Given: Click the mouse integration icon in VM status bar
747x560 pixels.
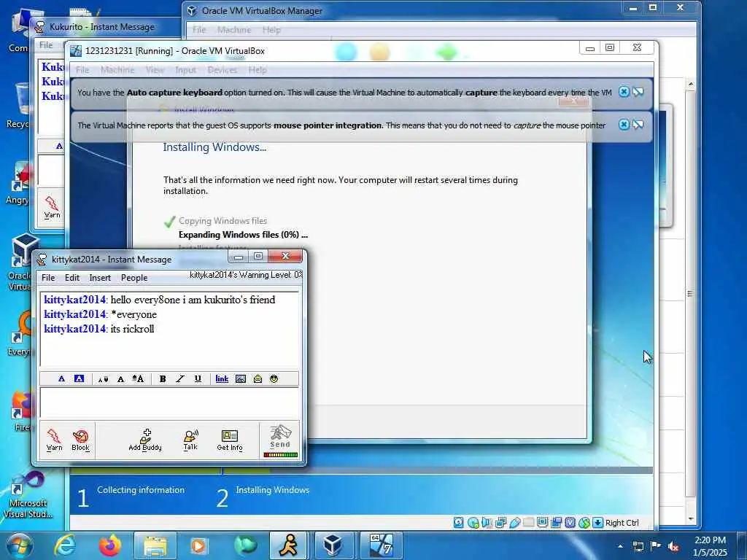Looking at the screenshot, I should (584, 523).
